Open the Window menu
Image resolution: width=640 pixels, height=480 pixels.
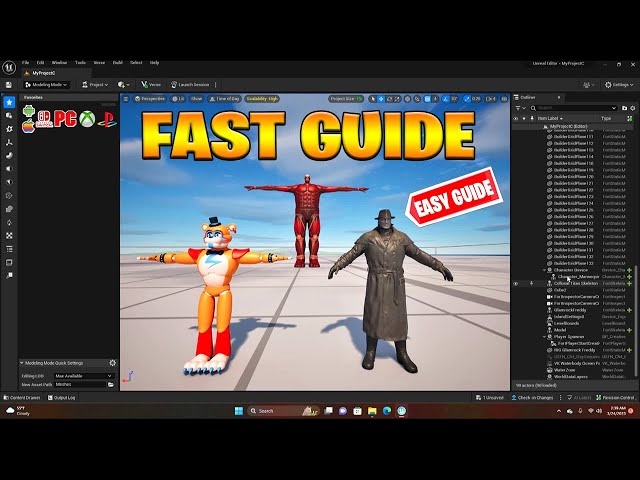59,63
